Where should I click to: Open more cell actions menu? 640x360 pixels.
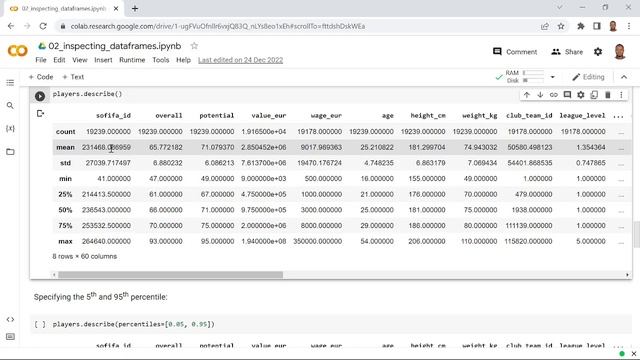click(621, 95)
